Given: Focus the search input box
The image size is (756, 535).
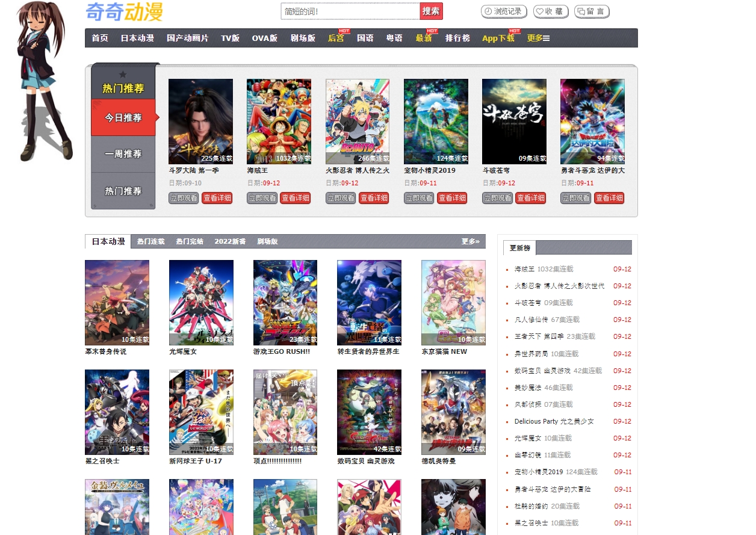Looking at the screenshot, I should point(350,11).
